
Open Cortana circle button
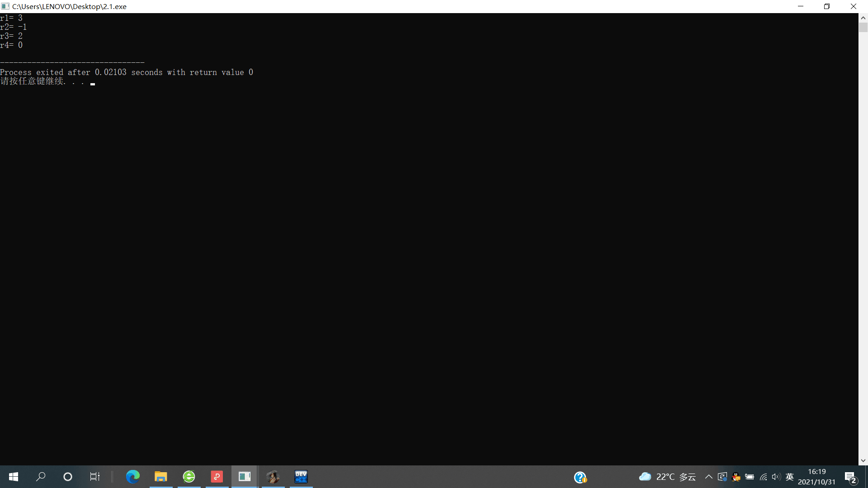68,477
